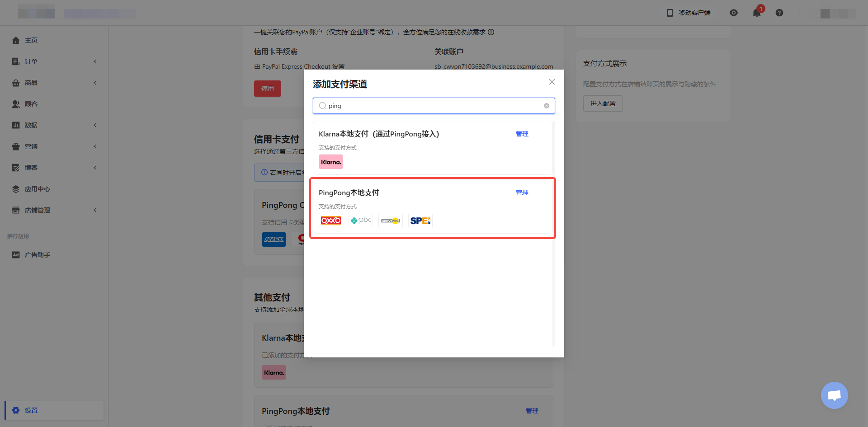Click the pix payment logo
Image resolution: width=868 pixels, height=427 pixels.
pos(361,221)
